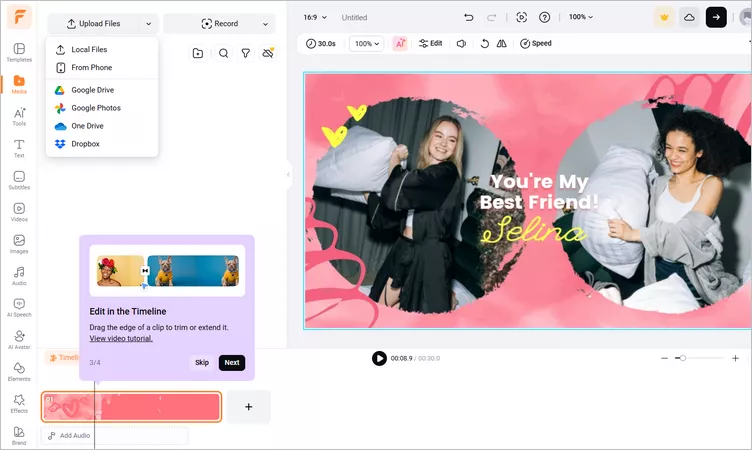Image resolution: width=752 pixels, height=450 pixels.
Task: Click Add Audio track in the timeline
Action: 114,436
